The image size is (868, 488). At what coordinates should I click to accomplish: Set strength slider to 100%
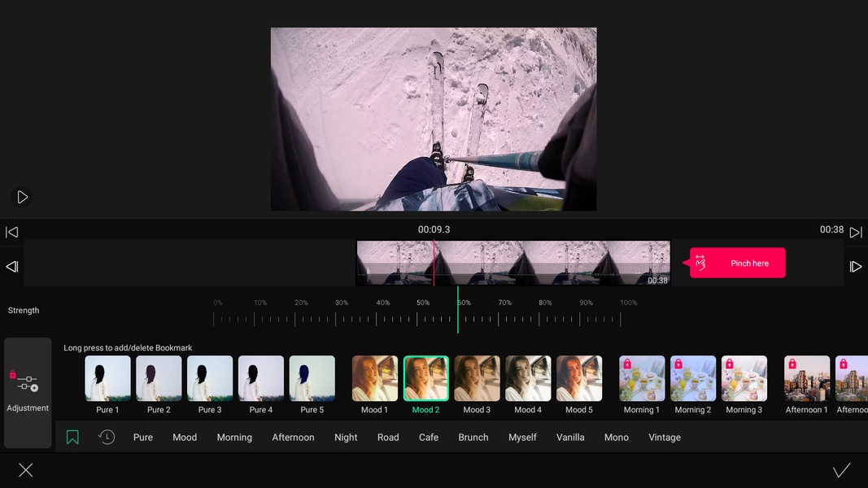[x=621, y=319]
